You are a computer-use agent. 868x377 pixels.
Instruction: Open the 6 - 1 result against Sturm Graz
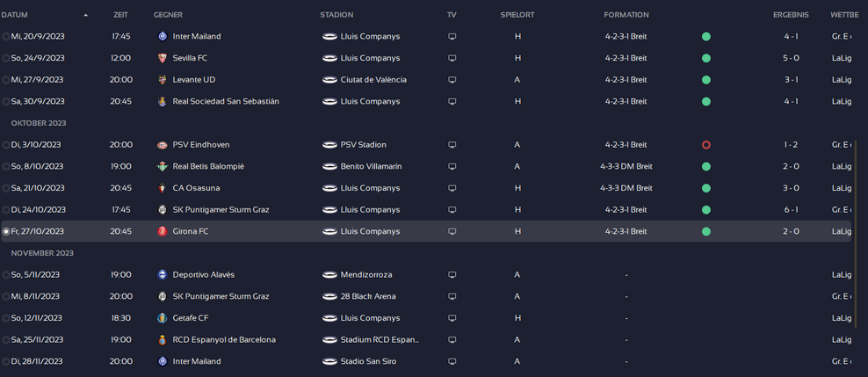(x=791, y=210)
